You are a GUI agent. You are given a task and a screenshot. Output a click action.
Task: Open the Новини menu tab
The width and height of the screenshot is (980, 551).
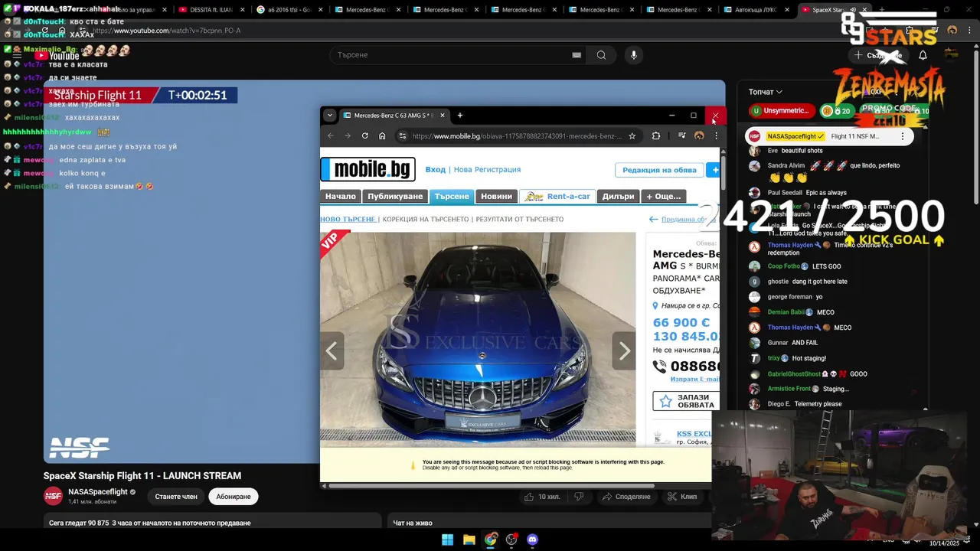(496, 196)
